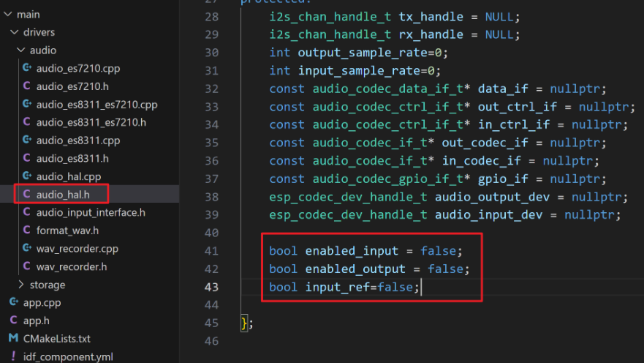The image size is (644, 363).
Task: Click out_ctrl_if identifier on line 33
Action: click(518, 107)
